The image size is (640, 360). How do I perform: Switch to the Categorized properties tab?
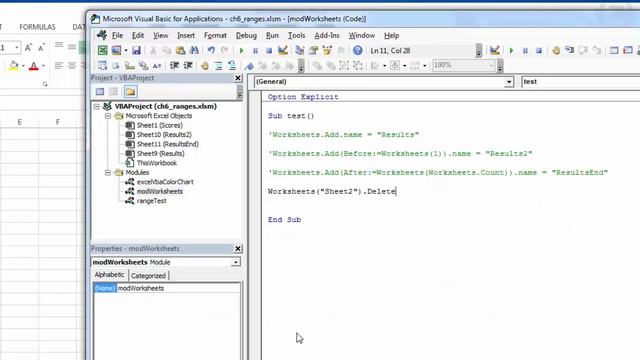point(148,276)
